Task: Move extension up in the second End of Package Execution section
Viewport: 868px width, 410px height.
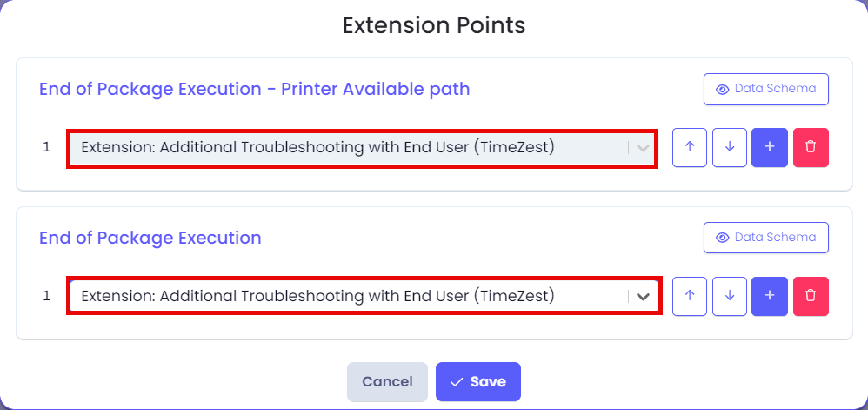Action: [x=689, y=297]
